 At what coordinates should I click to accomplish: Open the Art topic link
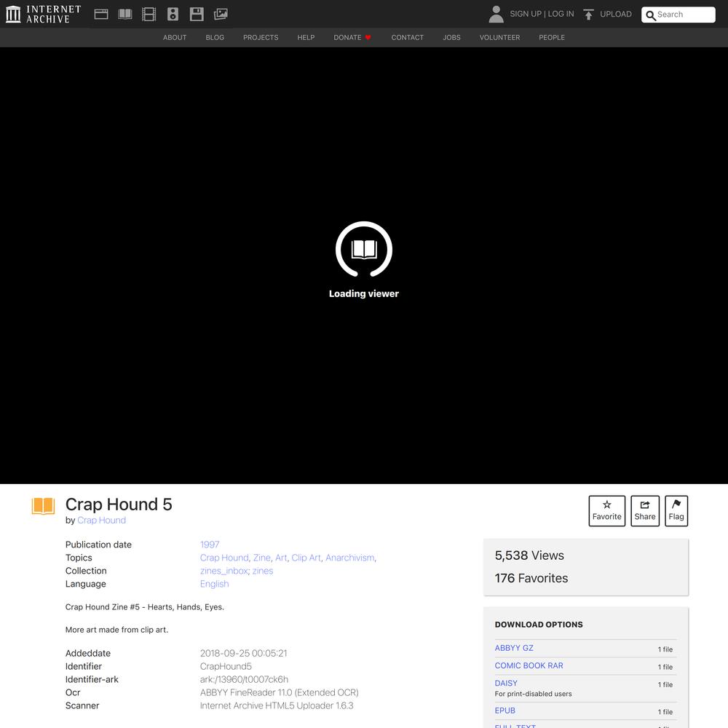(x=281, y=558)
